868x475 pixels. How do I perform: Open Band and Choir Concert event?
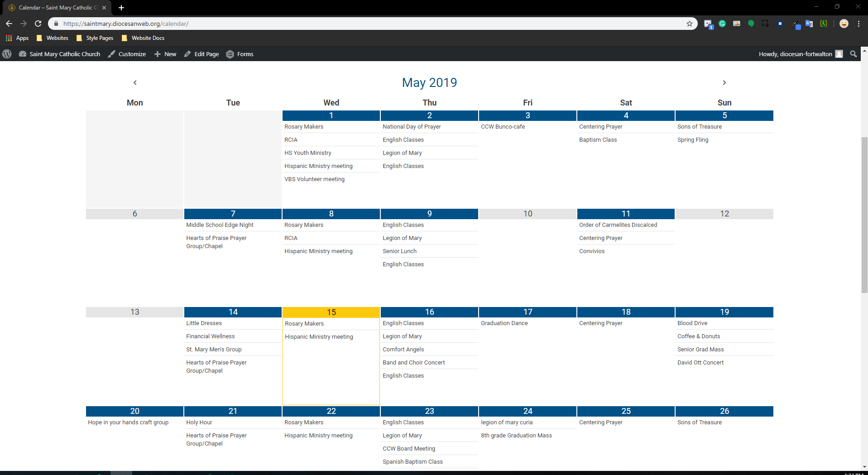(413, 363)
